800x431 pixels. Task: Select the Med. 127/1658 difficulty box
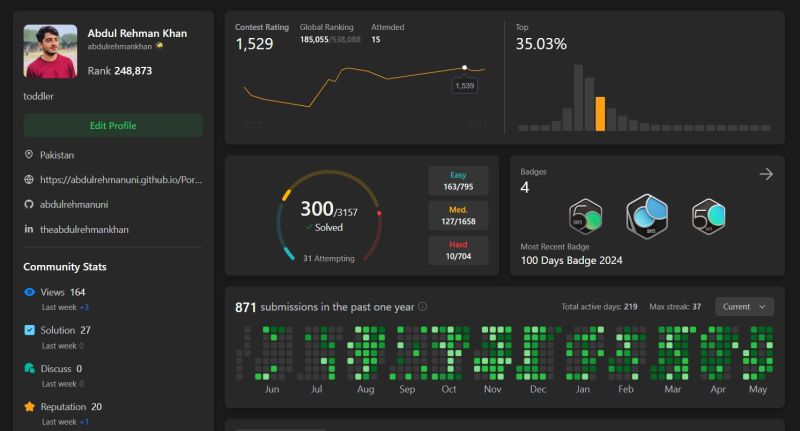pos(458,215)
